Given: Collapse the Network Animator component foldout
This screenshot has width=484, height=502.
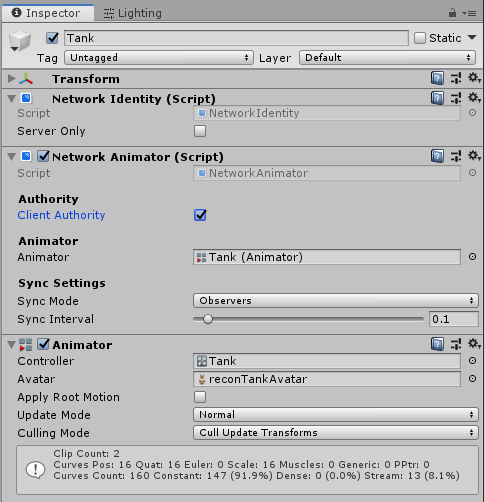Looking at the screenshot, I should (x=12, y=156).
